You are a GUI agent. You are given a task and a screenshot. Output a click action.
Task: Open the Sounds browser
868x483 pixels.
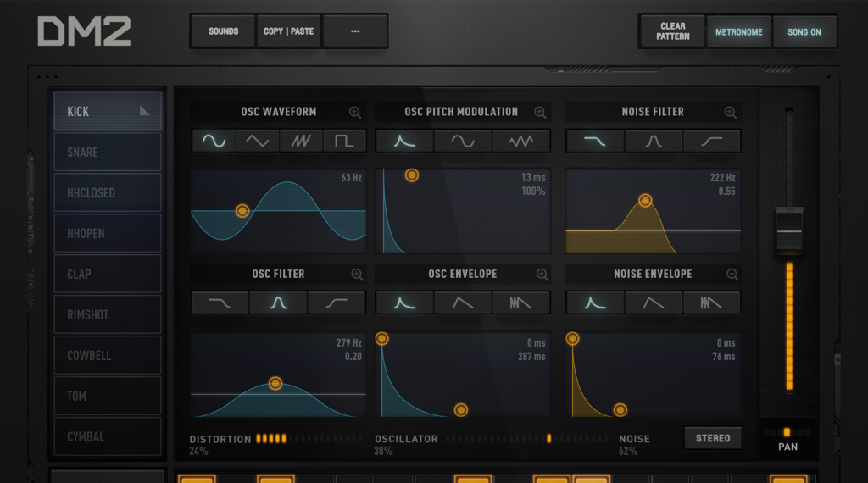[224, 31]
